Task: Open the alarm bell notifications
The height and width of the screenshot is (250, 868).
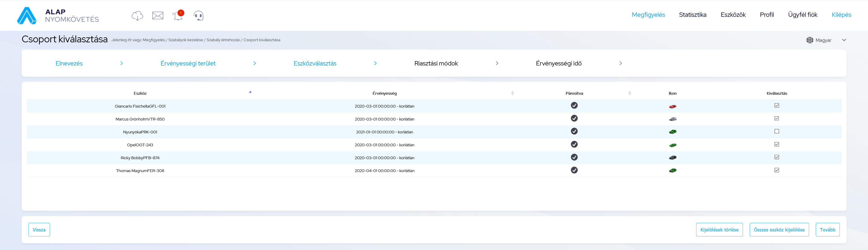Action: tap(177, 16)
